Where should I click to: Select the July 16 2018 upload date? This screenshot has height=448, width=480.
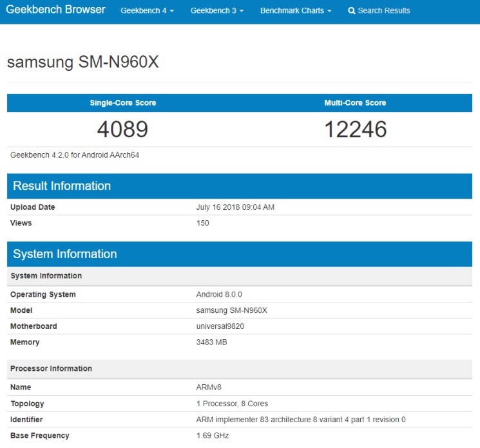click(x=235, y=207)
